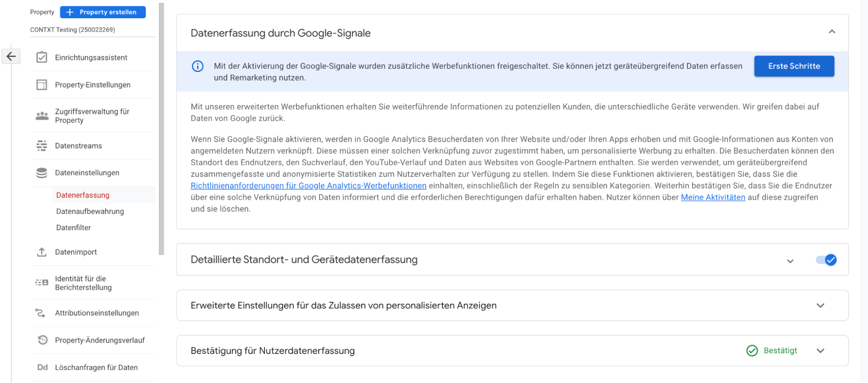Click the Erste Schritte button
This screenshot has height=383, width=868.
[794, 66]
